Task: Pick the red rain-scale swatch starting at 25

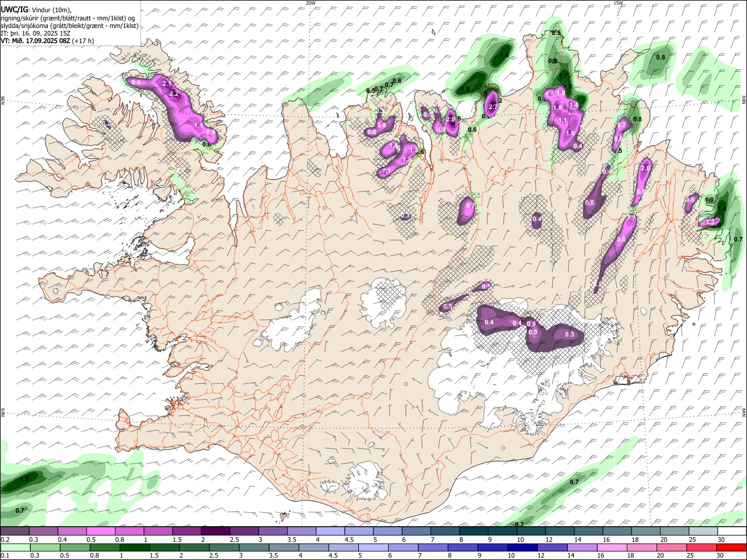Action: (702, 548)
